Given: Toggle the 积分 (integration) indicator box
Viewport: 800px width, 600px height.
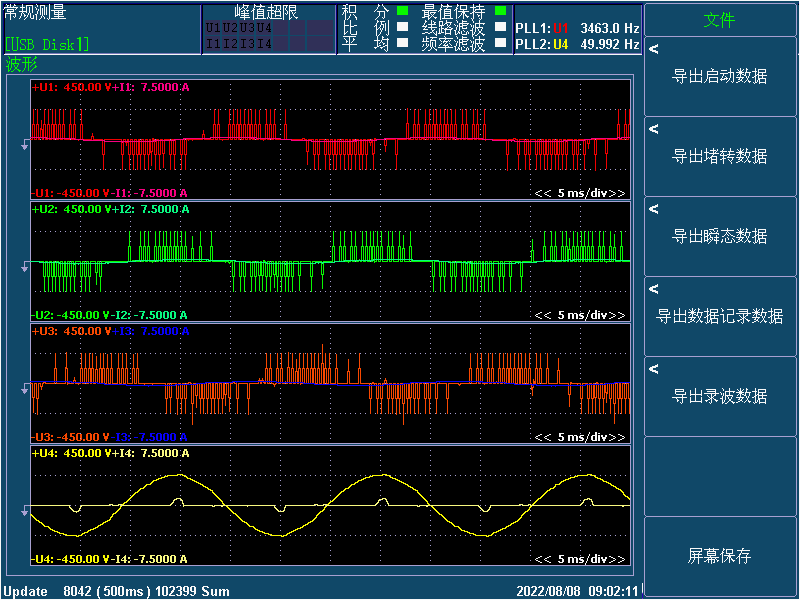Looking at the screenshot, I should coord(402,12).
